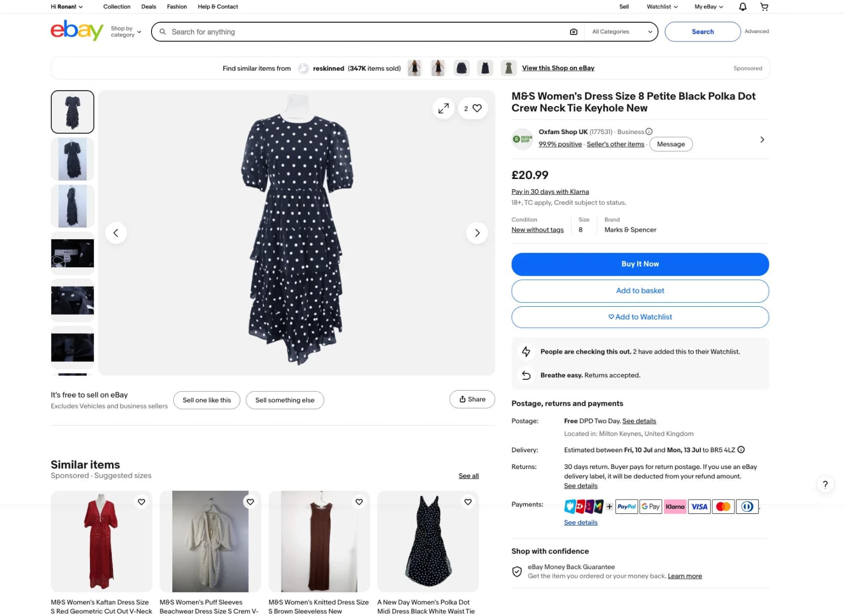Open the A New Day polka dot dress image
Screen dimensions: 844x616
(x=428, y=541)
